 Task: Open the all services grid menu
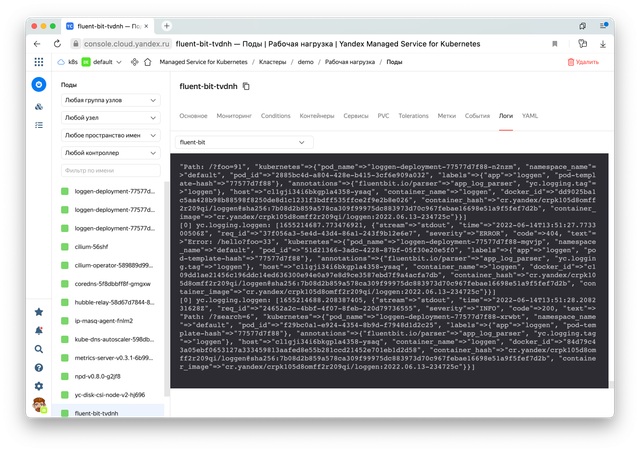39,61
